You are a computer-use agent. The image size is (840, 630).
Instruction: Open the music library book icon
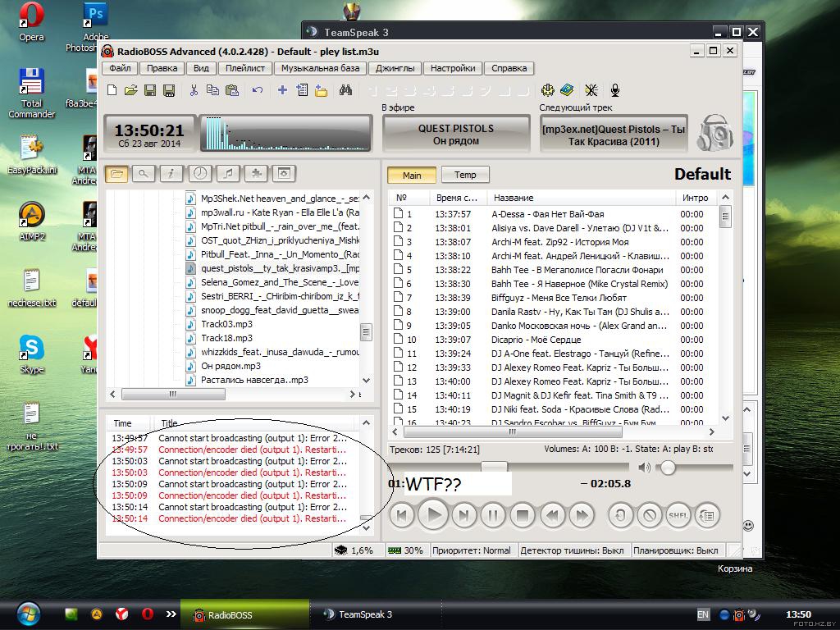click(x=567, y=90)
